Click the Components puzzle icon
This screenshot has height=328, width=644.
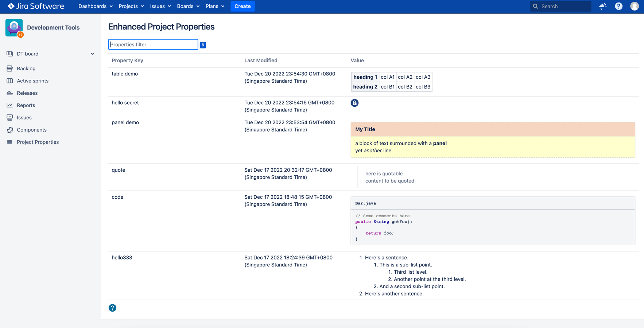[10, 130]
